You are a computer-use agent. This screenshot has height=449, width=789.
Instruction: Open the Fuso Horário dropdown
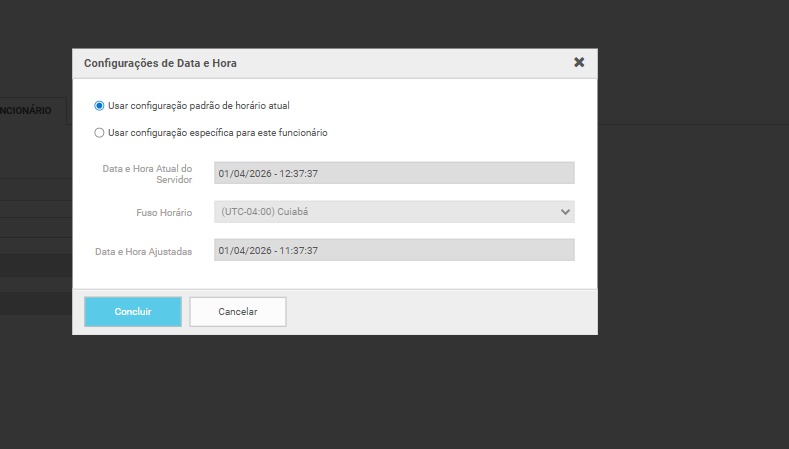click(x=394, y=212)
